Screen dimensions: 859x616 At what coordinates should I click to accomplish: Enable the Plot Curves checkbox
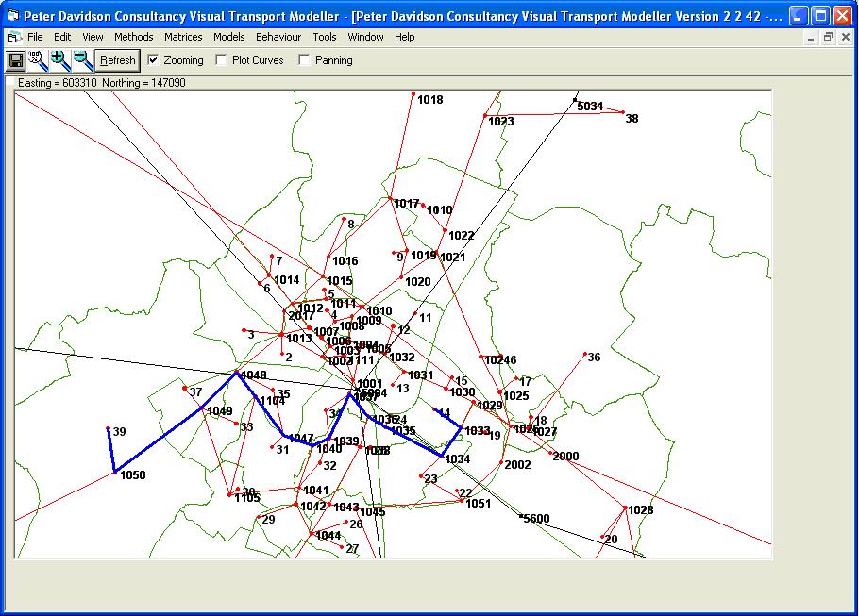tap(221, 59)
